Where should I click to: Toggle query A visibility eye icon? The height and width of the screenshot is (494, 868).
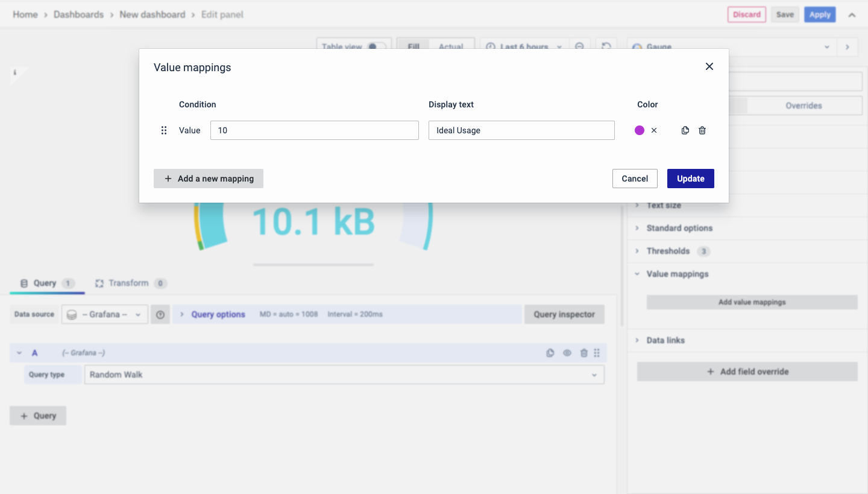pyautogui.click(x=567, y=353)
